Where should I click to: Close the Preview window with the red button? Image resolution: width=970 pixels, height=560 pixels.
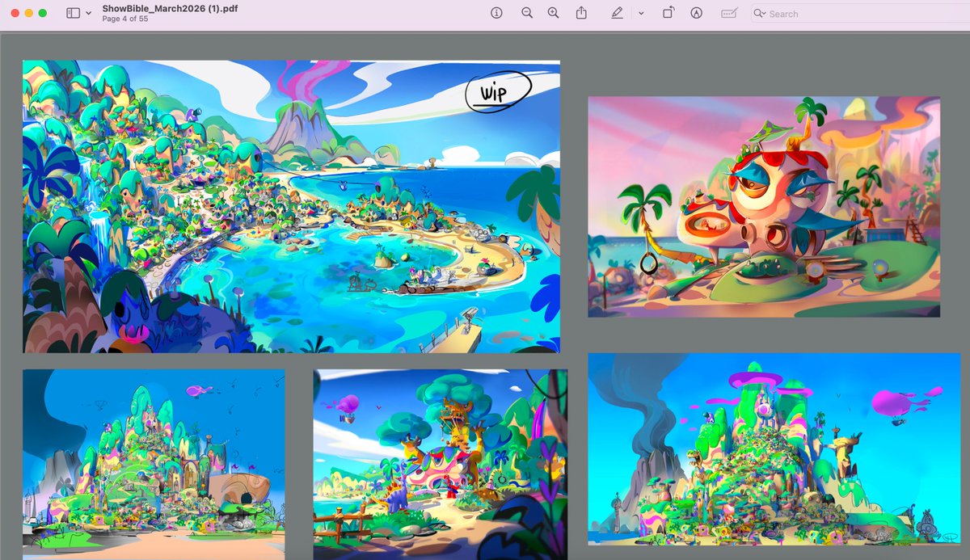point(15,14)
